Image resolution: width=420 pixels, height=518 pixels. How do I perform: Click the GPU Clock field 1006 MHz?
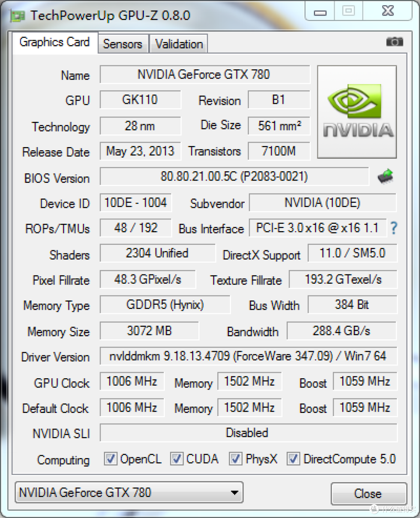[132, 381]
